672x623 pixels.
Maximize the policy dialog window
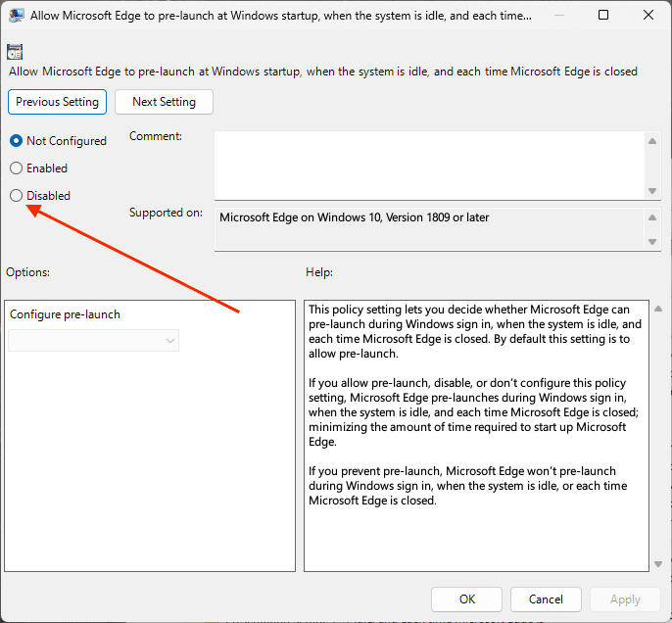(x=603, y=15)
